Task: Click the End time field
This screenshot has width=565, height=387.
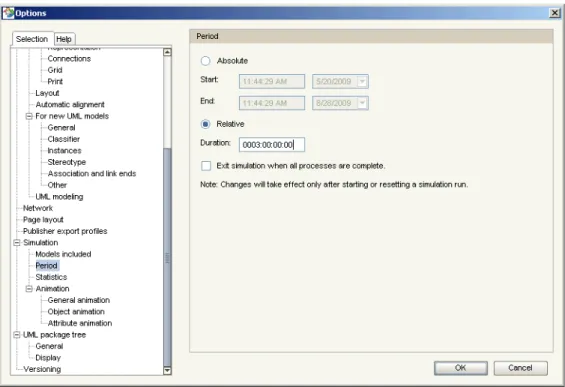Action: pyautogui.click(x=272, y=103)
